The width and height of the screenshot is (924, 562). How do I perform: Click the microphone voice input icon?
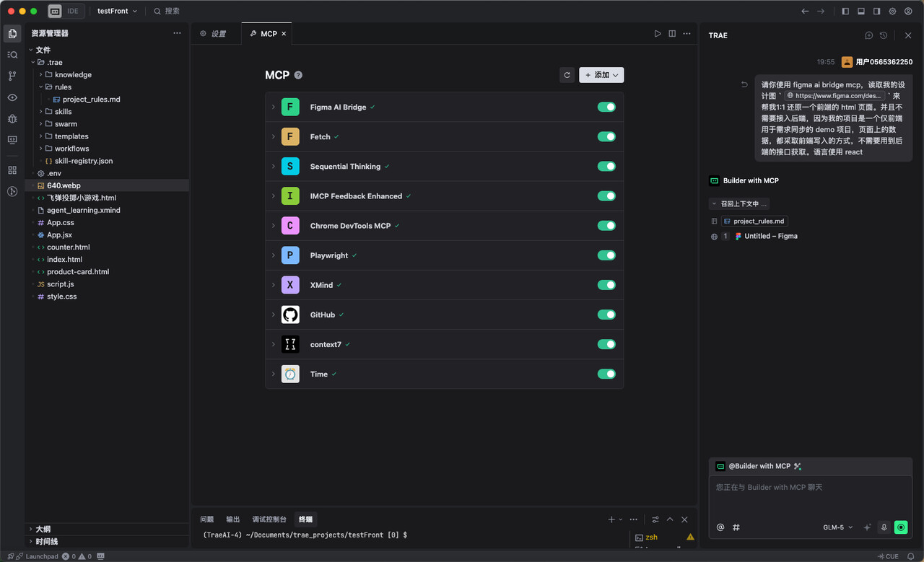(x=884, y=527)
